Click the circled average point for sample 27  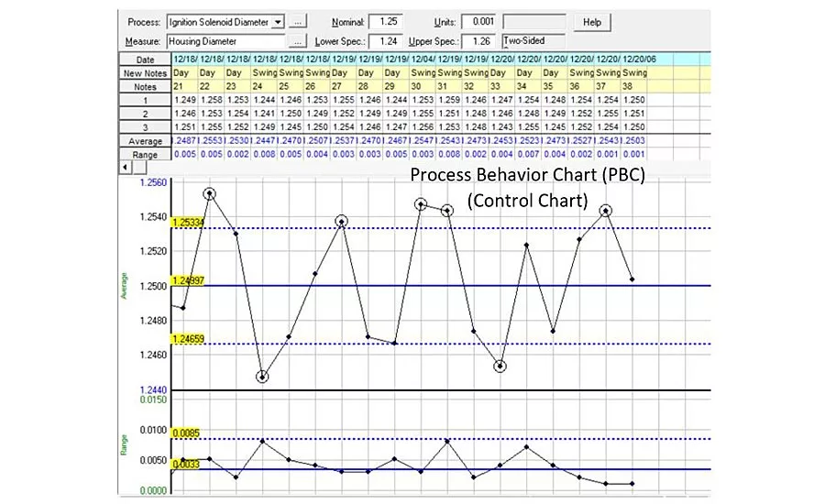[x=342, y=221]
